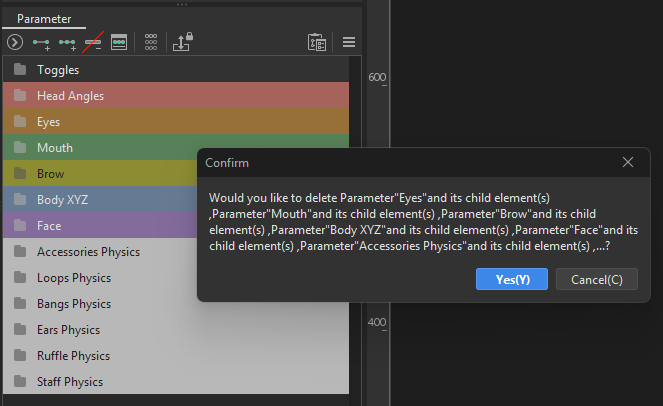Viewport: 663px width, 406px height.
Task: Click the delete keys icon with red slash
Action: [92, 42]
